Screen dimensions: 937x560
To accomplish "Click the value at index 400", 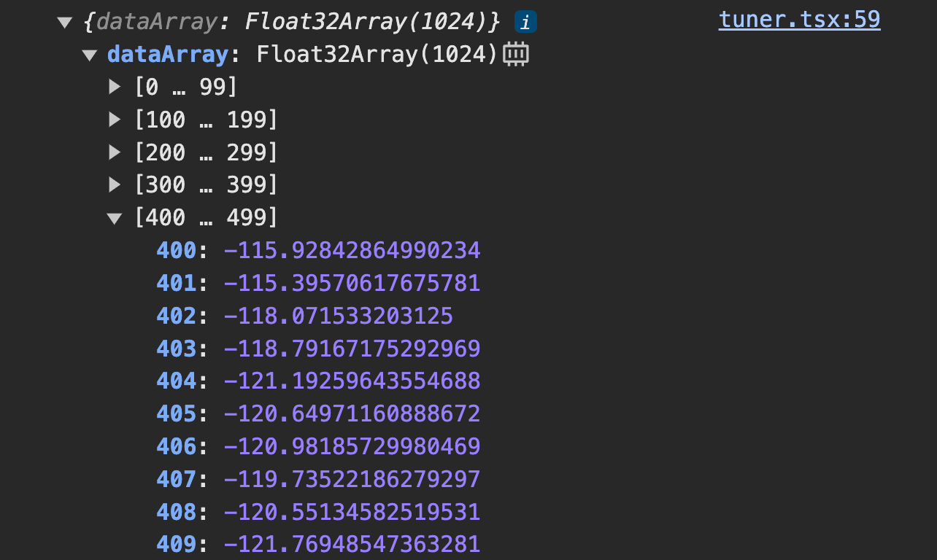I will click(x=352, y=250).
